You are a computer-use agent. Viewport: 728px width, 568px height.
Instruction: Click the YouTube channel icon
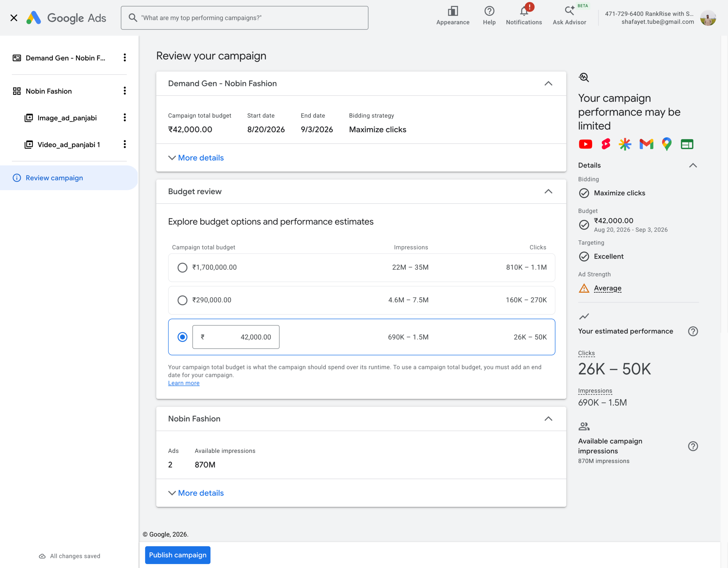click(x=585, y=144)
